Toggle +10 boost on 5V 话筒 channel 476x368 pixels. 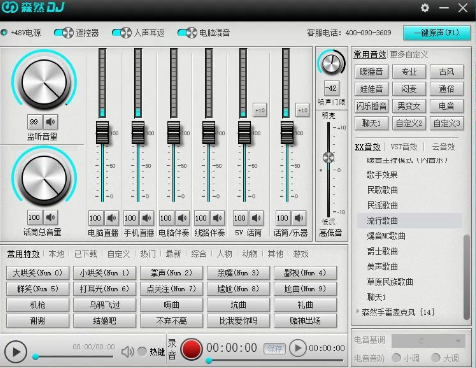(x=260, y=110)
